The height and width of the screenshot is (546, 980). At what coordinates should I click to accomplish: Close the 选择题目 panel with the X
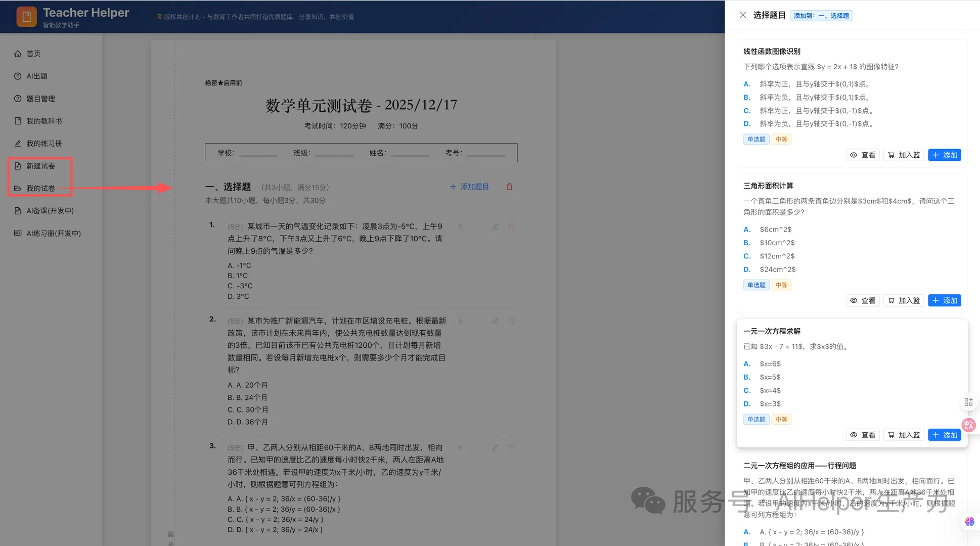pyautogui.click(x=742, y=15)
